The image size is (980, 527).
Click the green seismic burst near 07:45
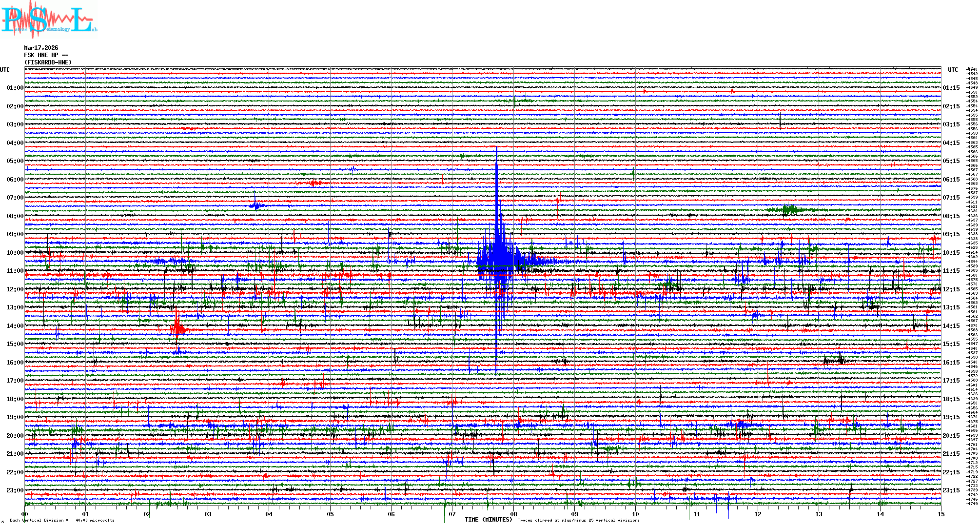[789, 210]
